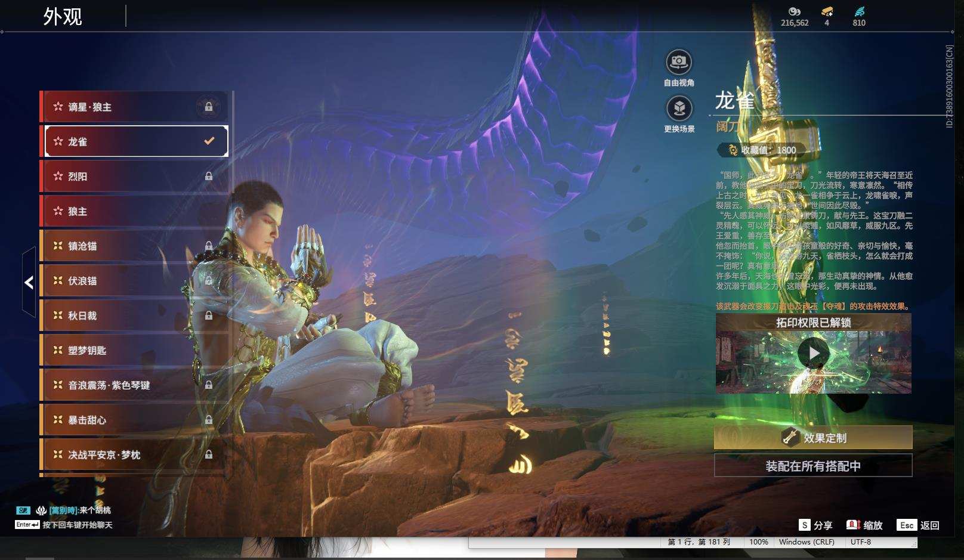Play the 龙雀 skin preview video
The width and height of the screenshot is (964, 560).
pos(813,353)
